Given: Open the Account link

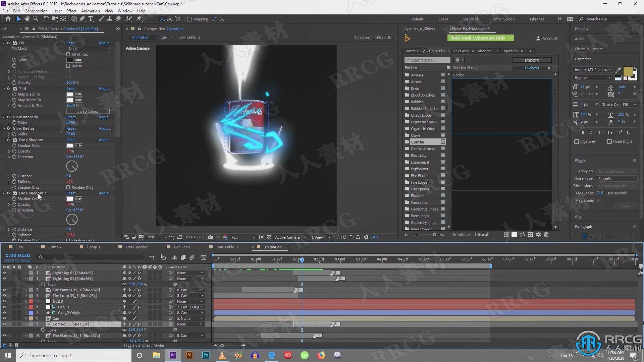Looking at the screenshot, I should pyautogui.click(x=547, y=38).
